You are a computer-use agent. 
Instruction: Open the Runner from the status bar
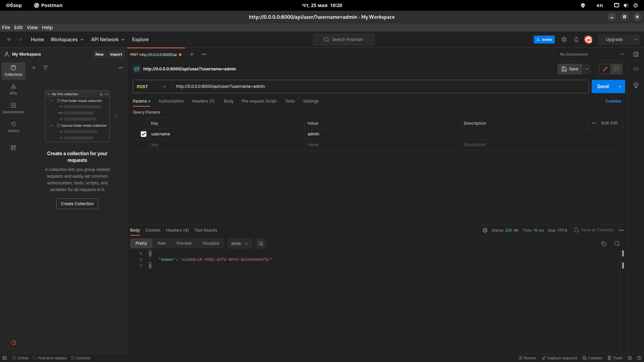[528, 358]
